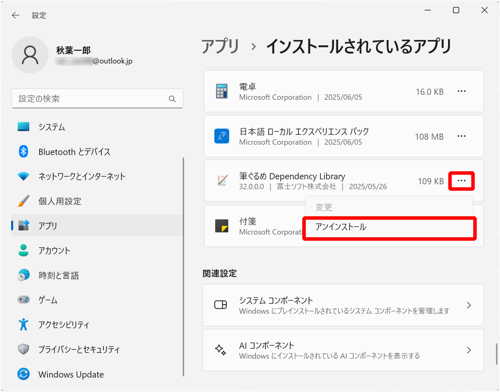This screenshot has width=500, height=392.
Task: Click the 設定の検索 search field
Action: point(97,99)
